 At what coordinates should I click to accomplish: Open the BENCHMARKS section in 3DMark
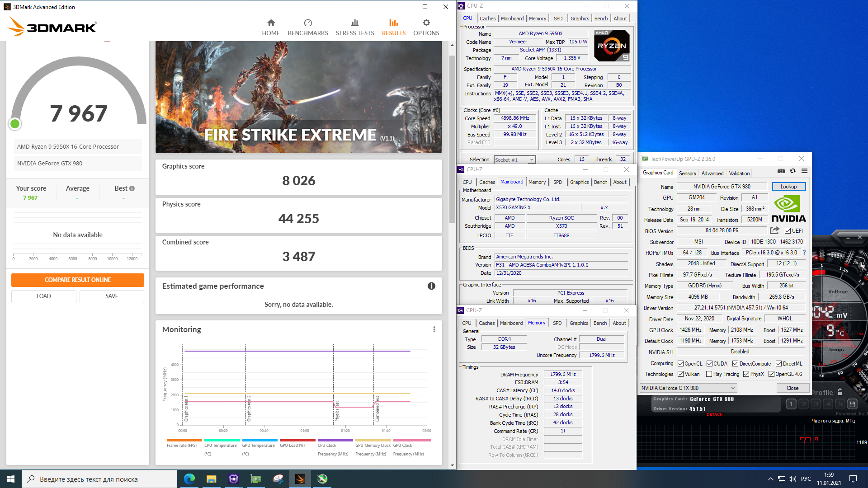coord(308,28)
